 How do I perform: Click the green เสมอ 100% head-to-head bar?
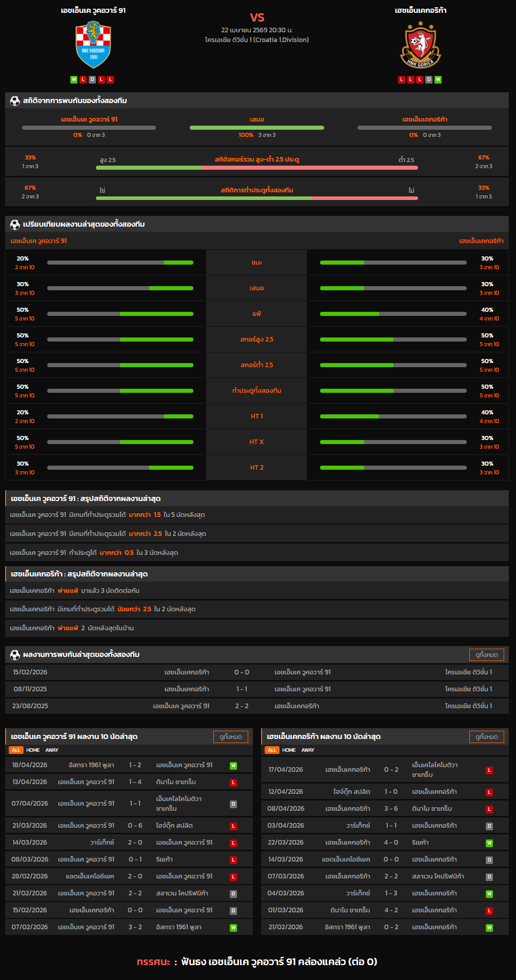point(256,128)
